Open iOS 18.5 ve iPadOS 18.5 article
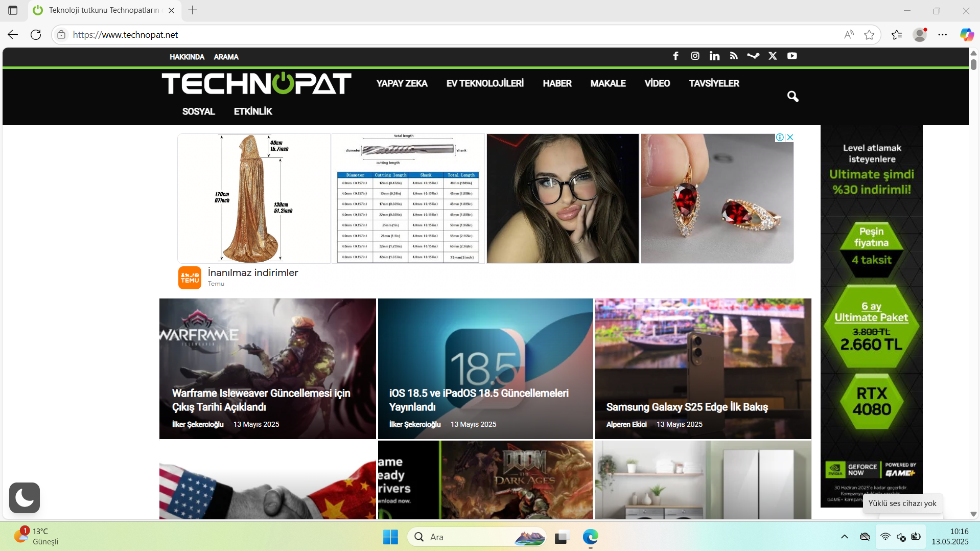Screen dimensions: 980x551 479,400
